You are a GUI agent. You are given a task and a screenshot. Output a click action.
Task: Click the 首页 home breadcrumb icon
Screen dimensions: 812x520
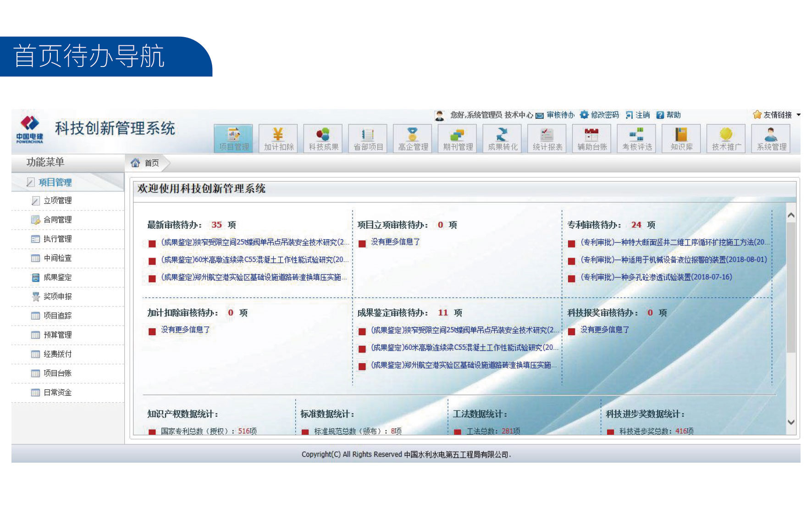[x=135, y=163]
